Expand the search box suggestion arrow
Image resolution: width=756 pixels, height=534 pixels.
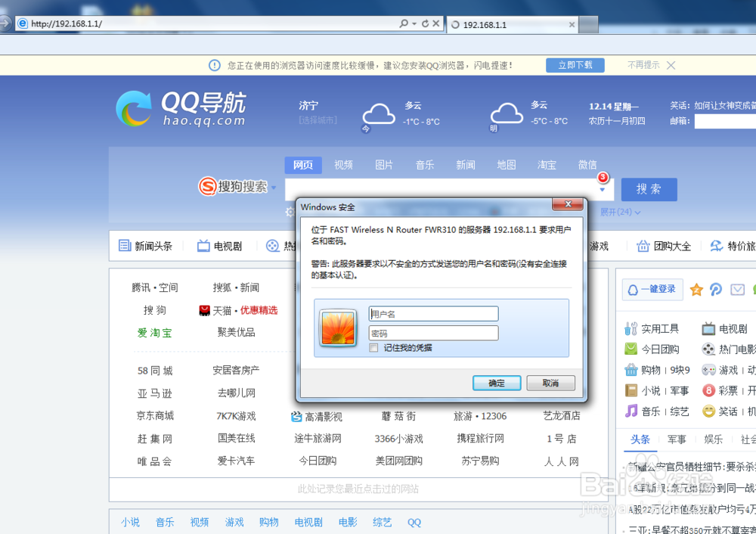(x=603, y=190)
